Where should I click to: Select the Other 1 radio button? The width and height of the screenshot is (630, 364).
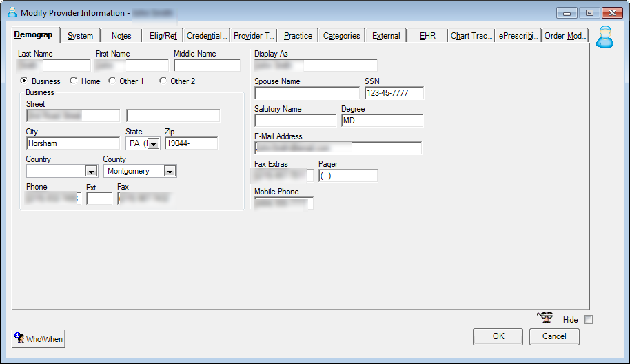(x=112, y=81)
